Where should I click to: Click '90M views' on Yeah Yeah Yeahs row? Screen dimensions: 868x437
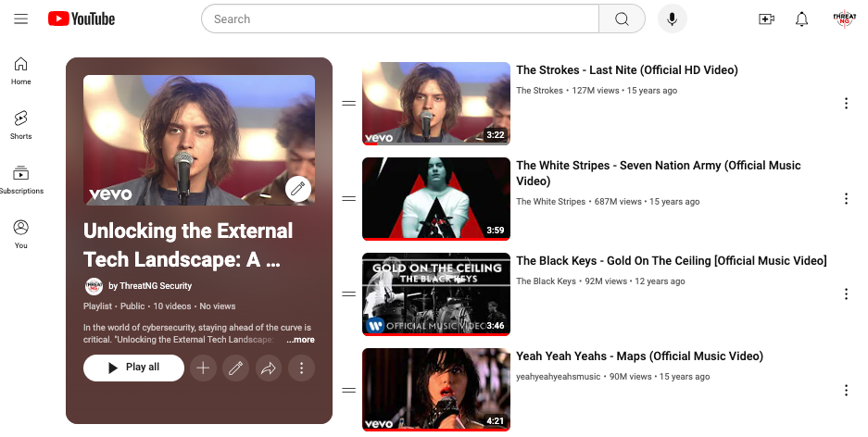(631, 377)
